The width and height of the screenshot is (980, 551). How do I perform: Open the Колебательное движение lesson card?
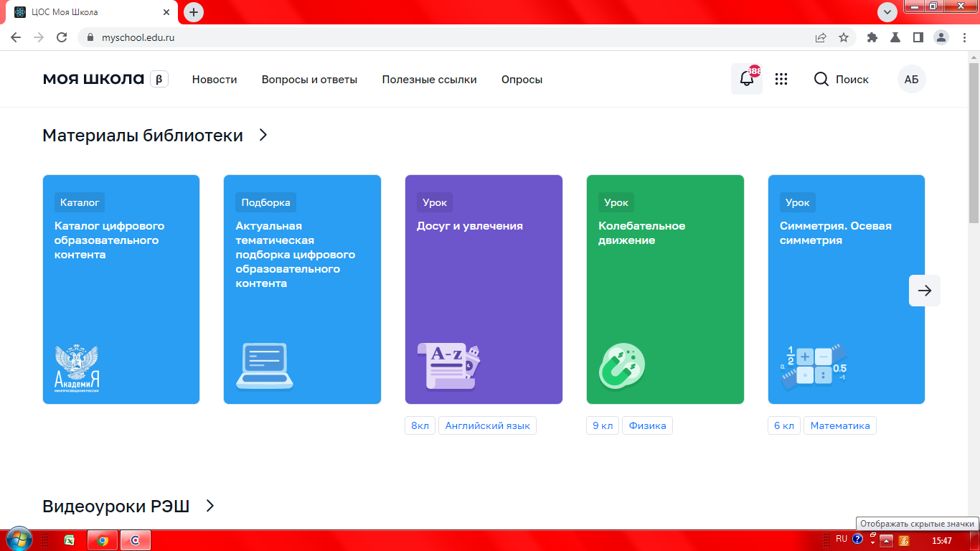click(665, 289)
